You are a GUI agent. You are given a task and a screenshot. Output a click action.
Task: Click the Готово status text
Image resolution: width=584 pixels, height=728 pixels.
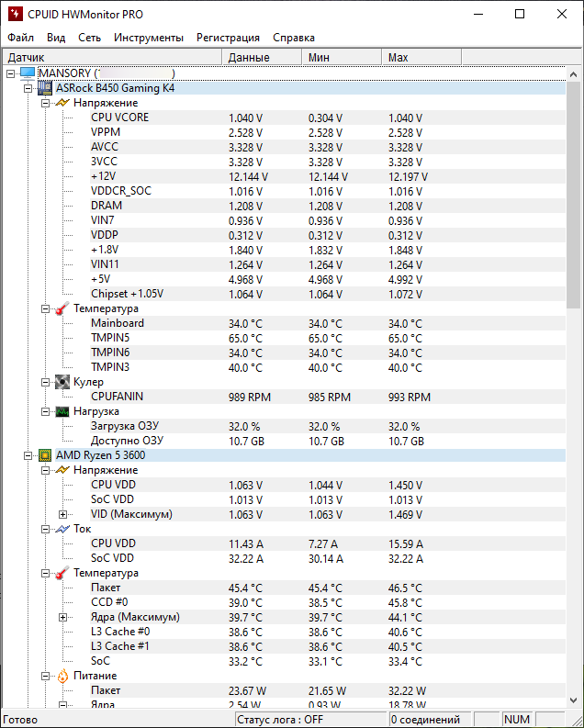point(20,720)
